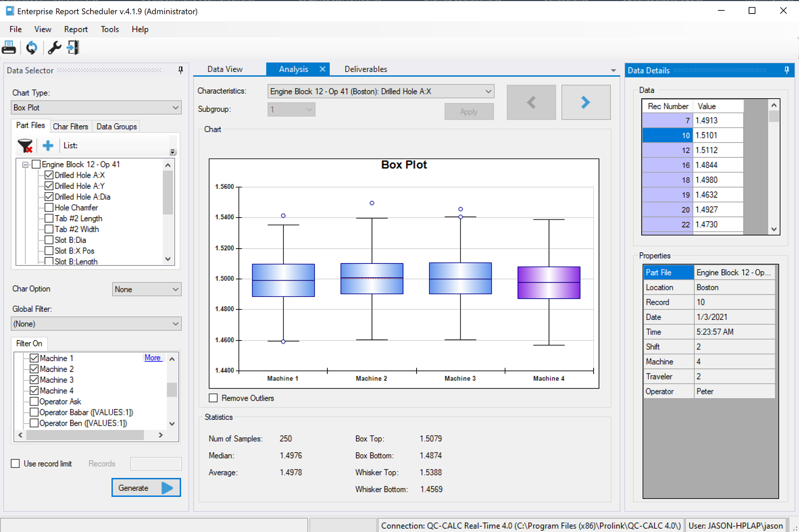Click the pin icon on Data Details panel
The height and width of the screenshot is (532, 799).
tap(786, 70)
